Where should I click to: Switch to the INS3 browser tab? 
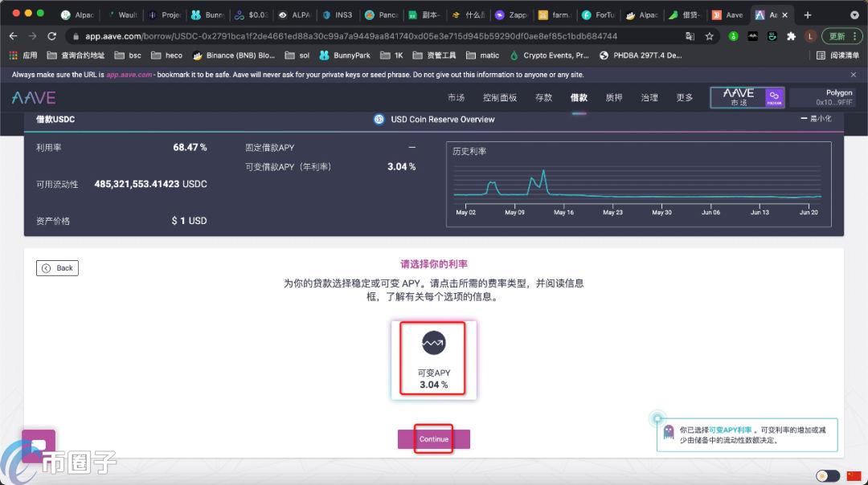338,15
